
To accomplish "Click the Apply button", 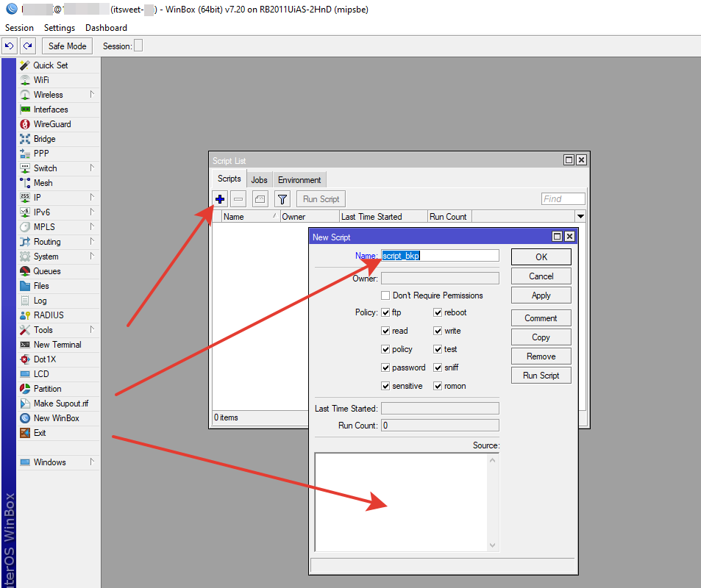I will 541,295.
